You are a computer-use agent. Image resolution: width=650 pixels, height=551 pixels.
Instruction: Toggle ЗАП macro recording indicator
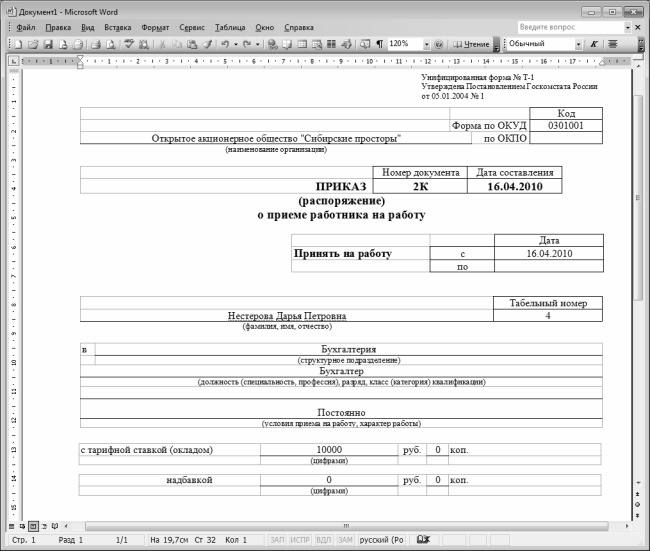[x=278, y=539]
